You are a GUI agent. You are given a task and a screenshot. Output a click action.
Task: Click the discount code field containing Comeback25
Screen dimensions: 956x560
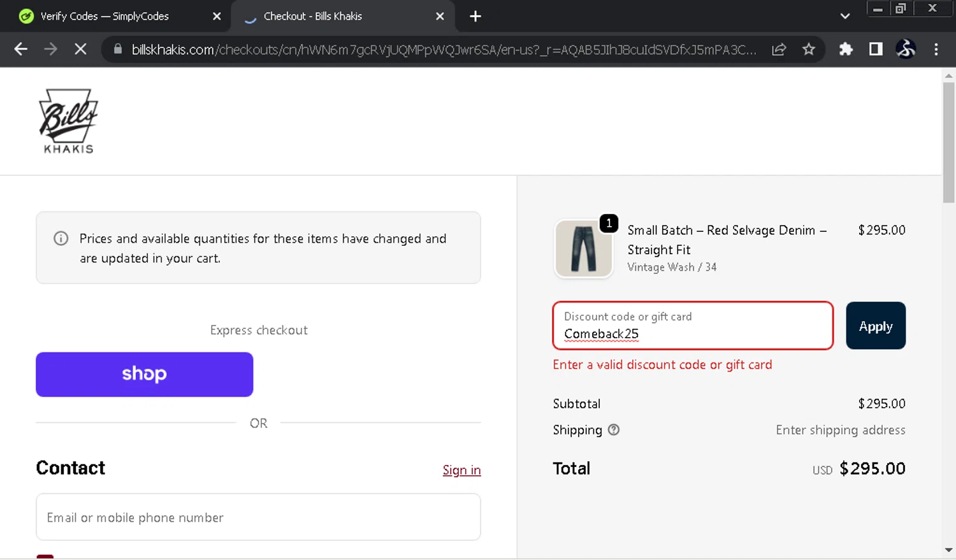(x=693, y=326)
